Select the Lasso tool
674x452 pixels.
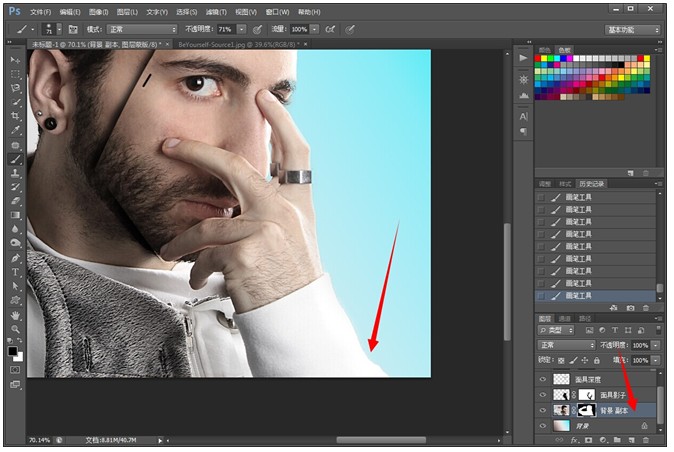[x=15, y=88]
